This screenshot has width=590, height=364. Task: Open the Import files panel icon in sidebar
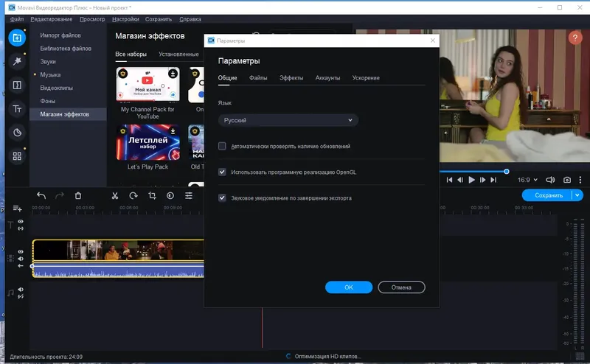coord(17,38)
